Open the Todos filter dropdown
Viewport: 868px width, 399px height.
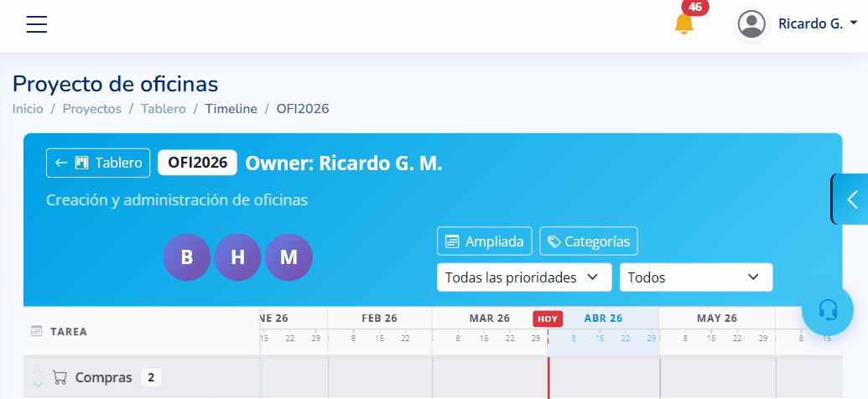(x=696, y=277)
